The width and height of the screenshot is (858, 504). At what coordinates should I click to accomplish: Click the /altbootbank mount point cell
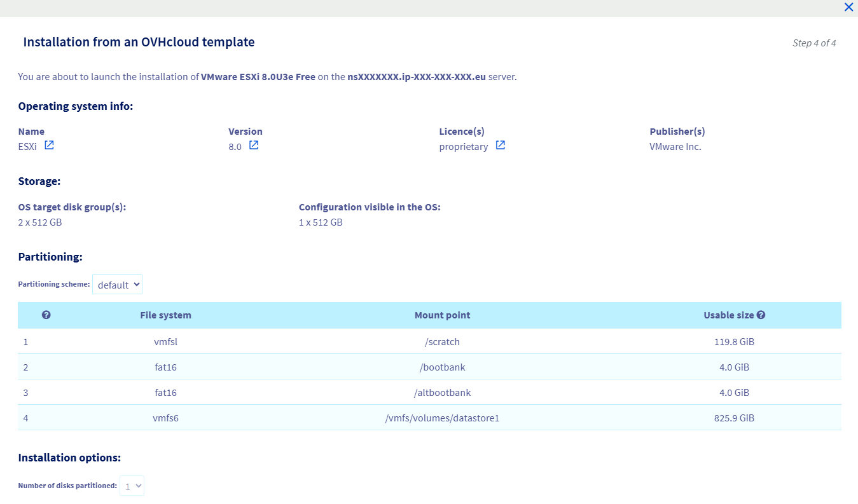click(442, 393)
